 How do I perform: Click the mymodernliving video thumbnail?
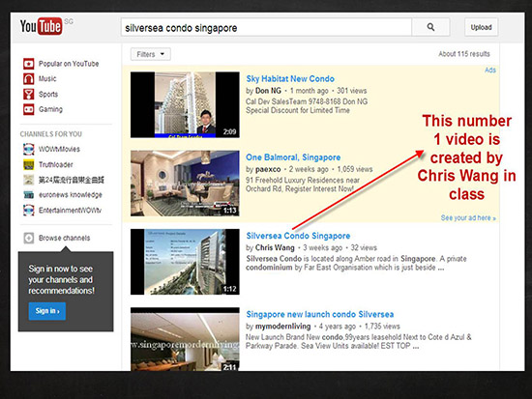[x=185, y=339]
